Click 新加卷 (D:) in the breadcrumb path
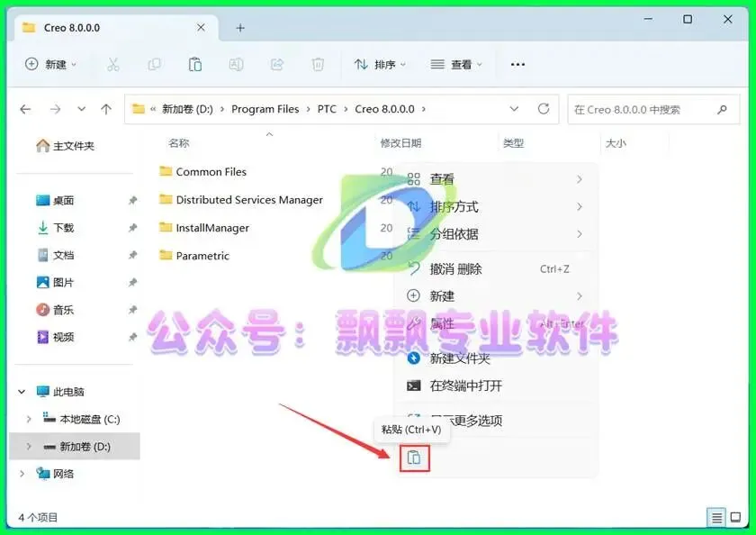Viewport: 756px width, 535px height. click(187, 109)
